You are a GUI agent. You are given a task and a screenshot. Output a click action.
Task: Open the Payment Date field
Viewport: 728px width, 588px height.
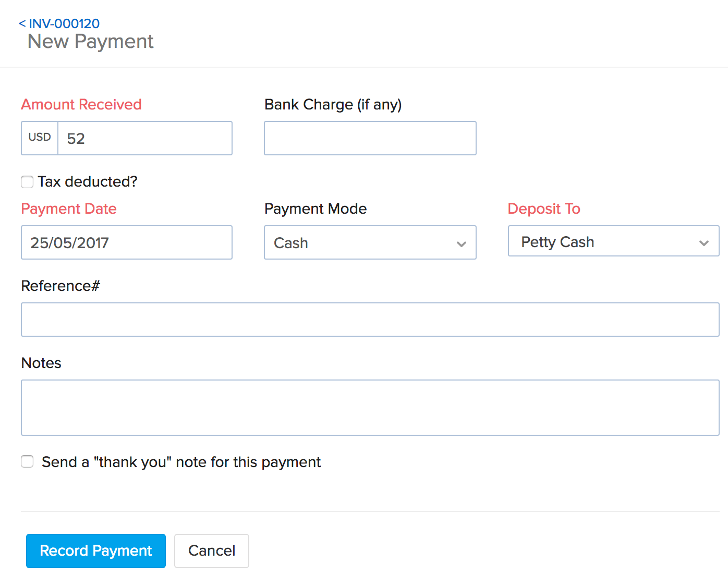[x=126, y=242]
